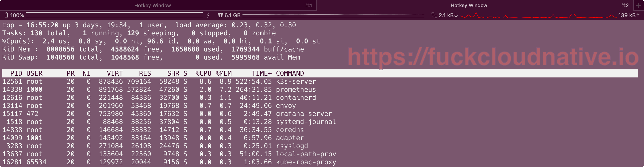The image size is (644, 167).
Task: Click the rsyslogd command name
Action: [x=292, y=146]
